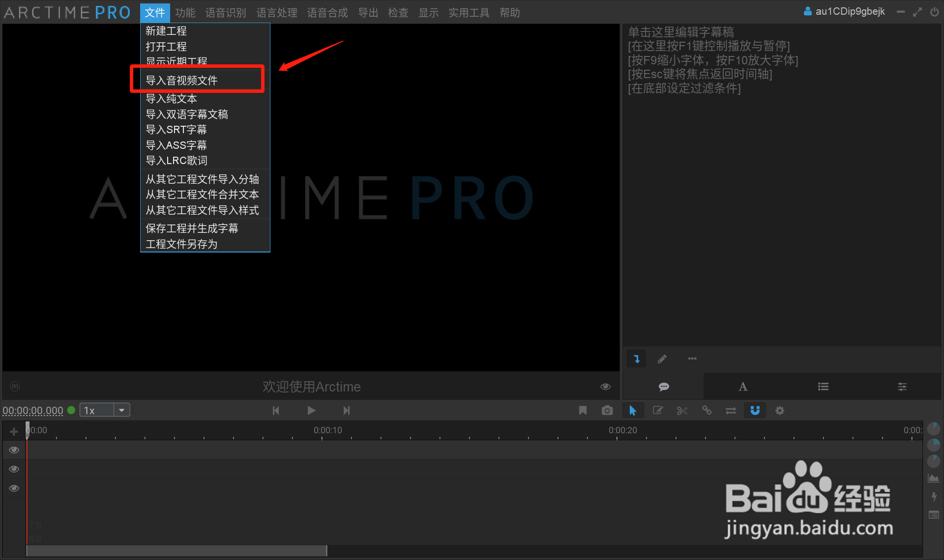Switch to the bulleted list tab
944x560 pixels.
tap(823, 387)
